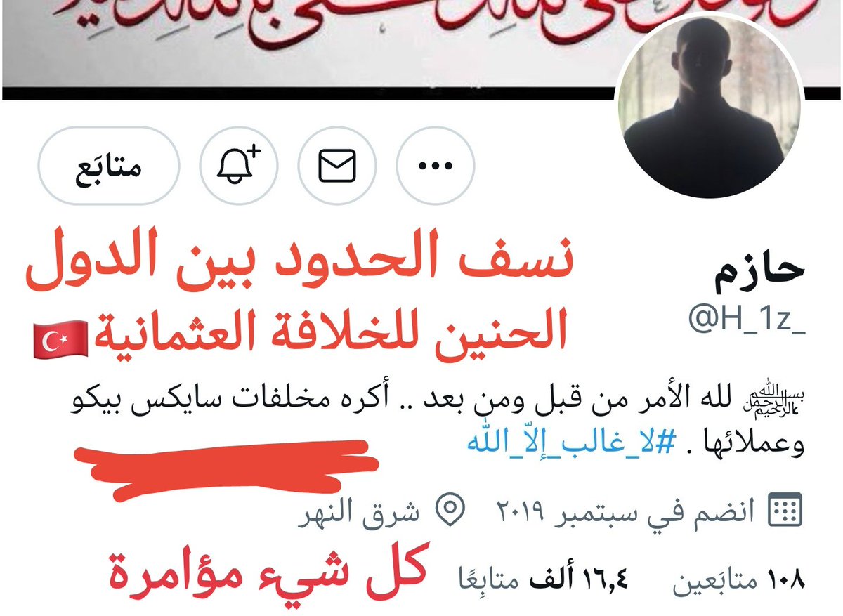Click the location pin icon
The height and width of the screenshot is (616, 843).
coord(450,511)
